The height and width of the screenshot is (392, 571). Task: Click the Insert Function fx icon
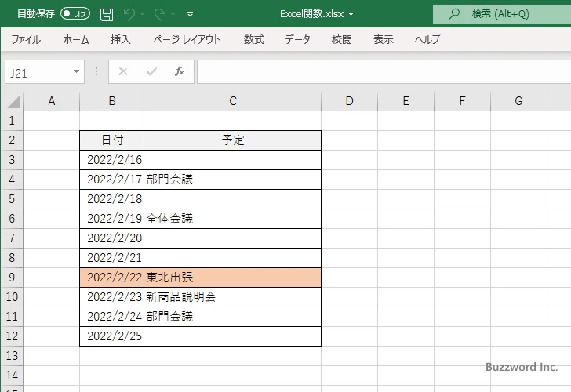pyautogui.click(x=180, y=71)
